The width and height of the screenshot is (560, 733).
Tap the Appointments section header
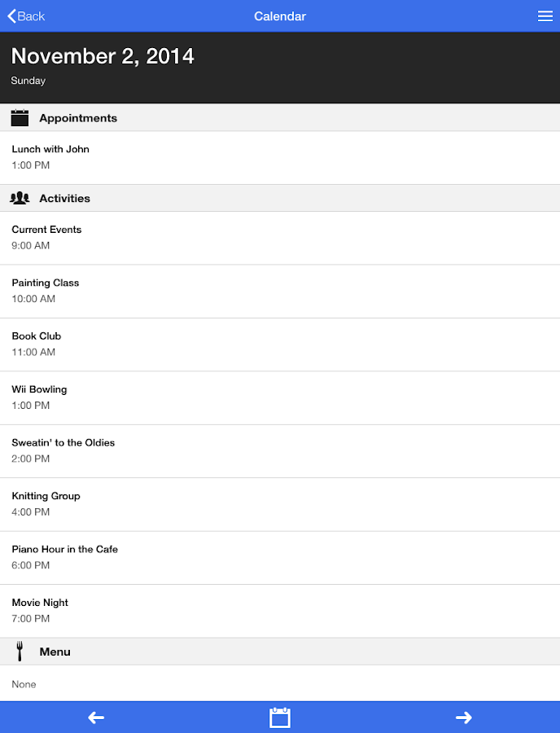pyautogui.click(x=78, y=118)
